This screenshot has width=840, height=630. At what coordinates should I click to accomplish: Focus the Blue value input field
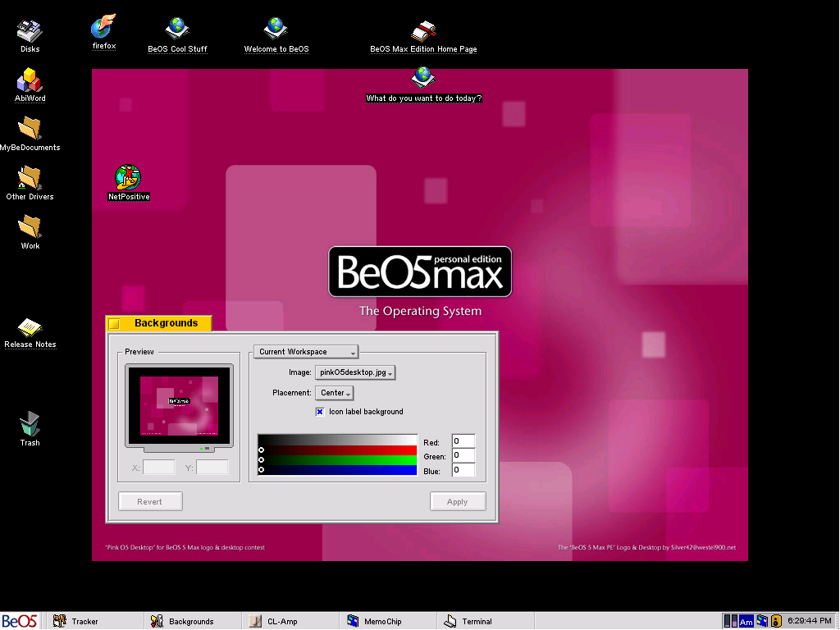click(x=463, y=470)
